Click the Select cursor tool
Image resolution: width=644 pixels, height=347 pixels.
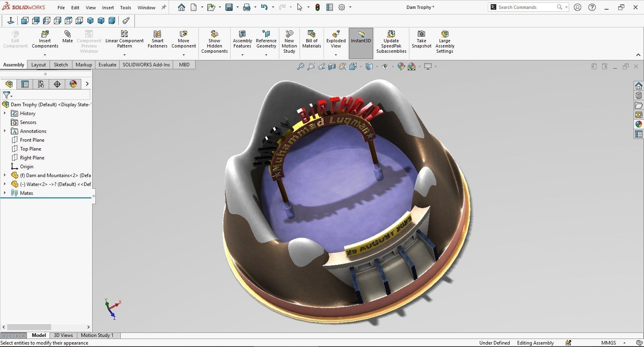[x=299, y=7]
